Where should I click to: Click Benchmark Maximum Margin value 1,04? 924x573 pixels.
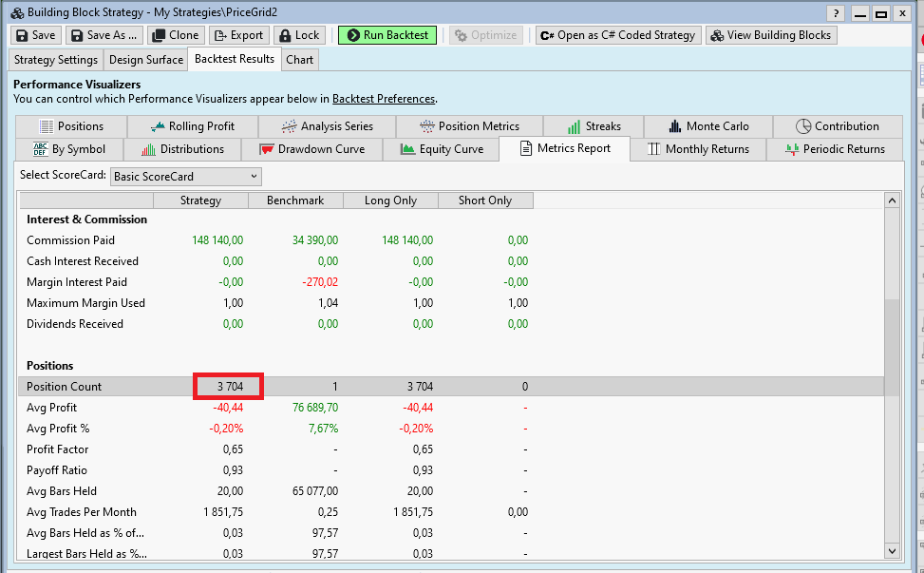point(329,303)
